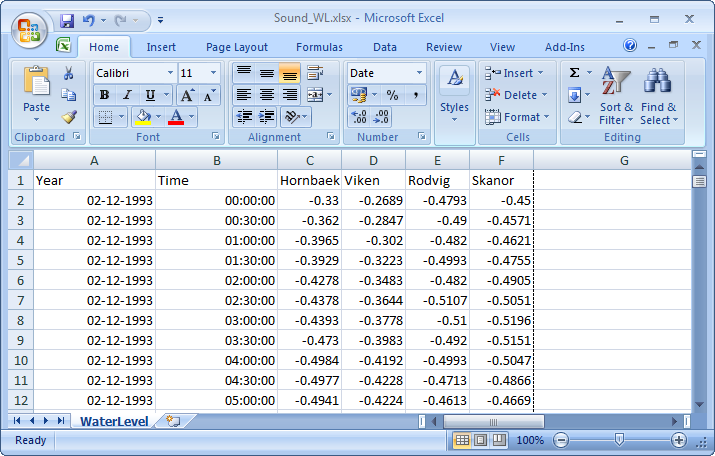
Task: Increase the indent
Action: click(x=267, y=117)
